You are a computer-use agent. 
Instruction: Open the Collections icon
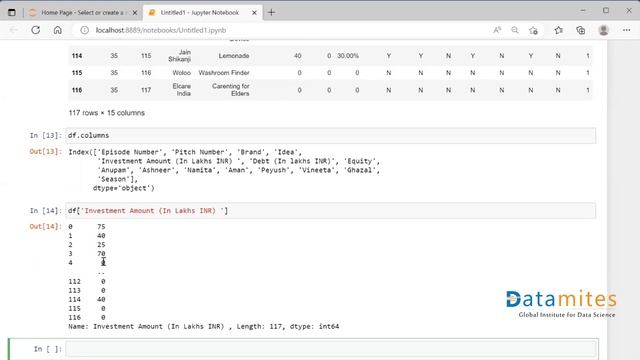[580, 30]
